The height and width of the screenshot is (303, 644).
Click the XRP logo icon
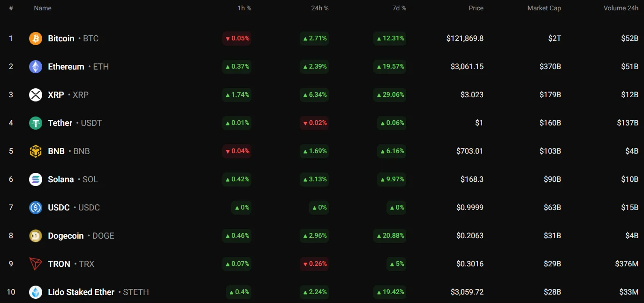[36, 95]
